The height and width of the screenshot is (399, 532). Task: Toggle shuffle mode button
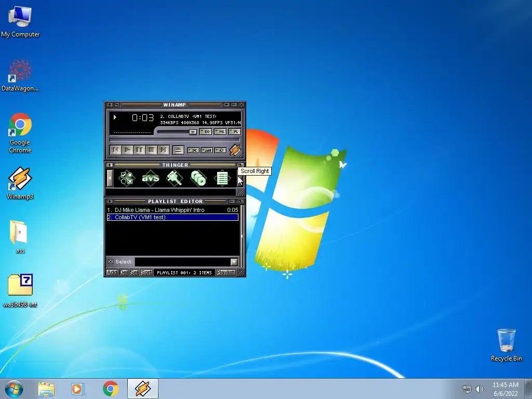[207, 150]
